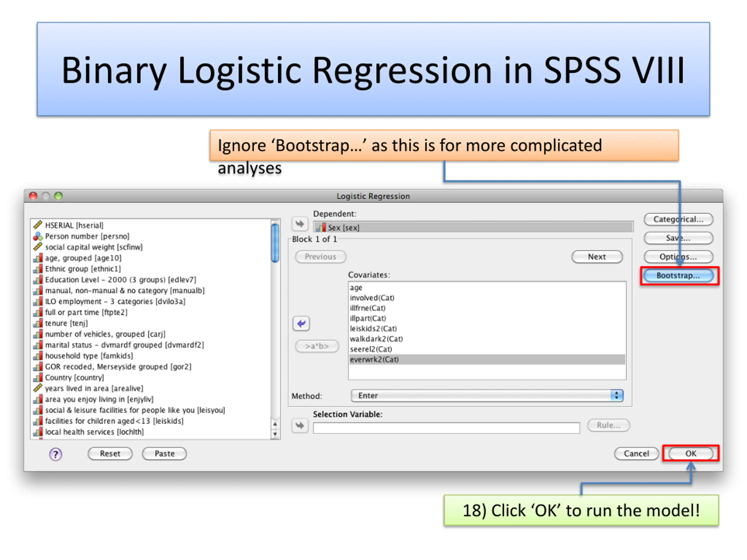747x560 pixels.
Task: Click the Dependent field showing Sex [sex]
Action: 473,227
